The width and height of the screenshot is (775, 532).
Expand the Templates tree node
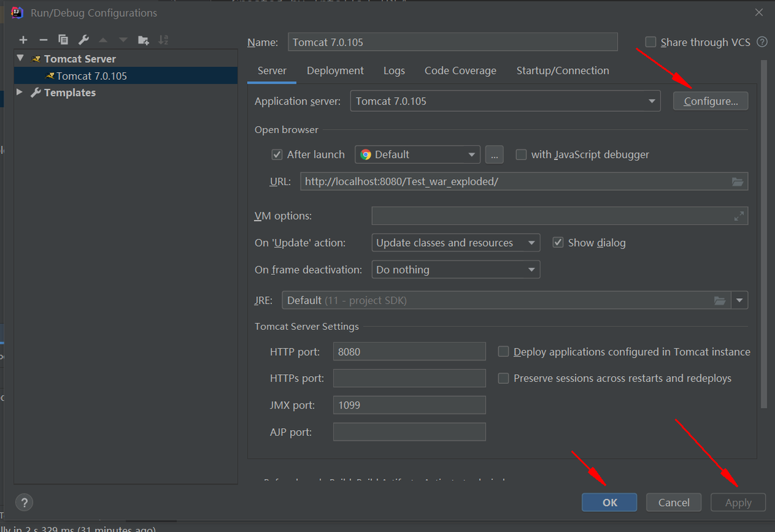point(20,92)
